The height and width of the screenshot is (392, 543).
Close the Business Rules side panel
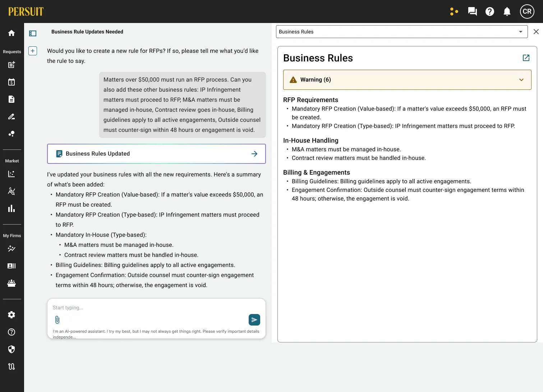536,32
